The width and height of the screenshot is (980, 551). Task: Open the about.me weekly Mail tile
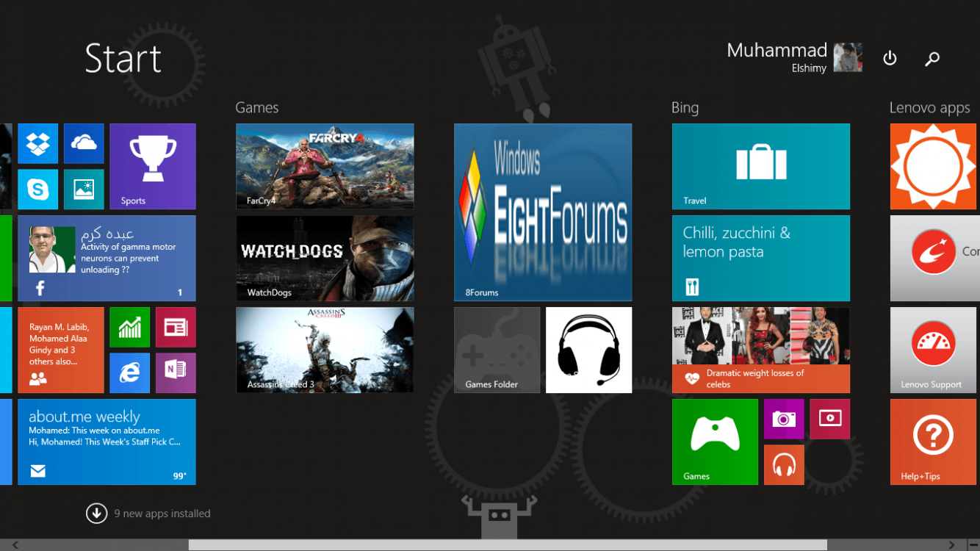(107, 442)
